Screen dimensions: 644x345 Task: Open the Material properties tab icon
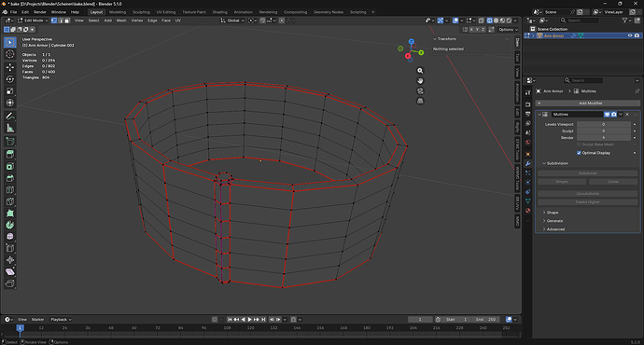click(527, 211)
